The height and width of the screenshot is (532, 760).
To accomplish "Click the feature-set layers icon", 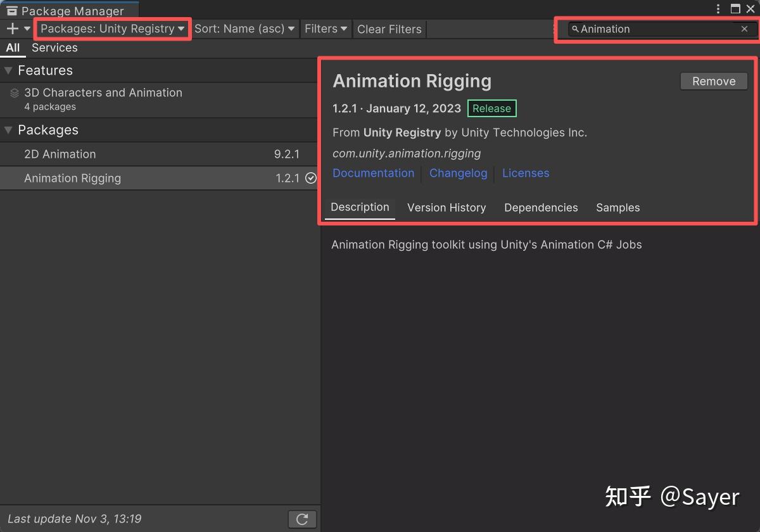I will [x=15, y=93].
